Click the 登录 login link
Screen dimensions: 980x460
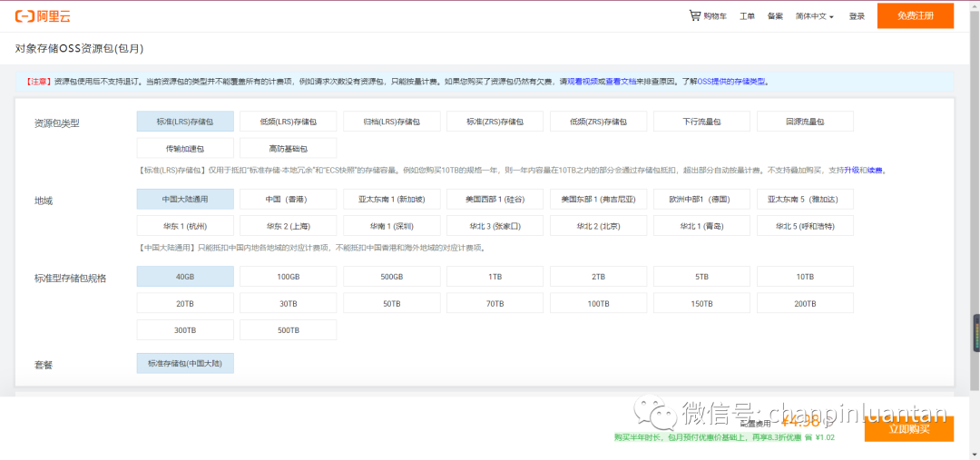[x=857, y=16]
